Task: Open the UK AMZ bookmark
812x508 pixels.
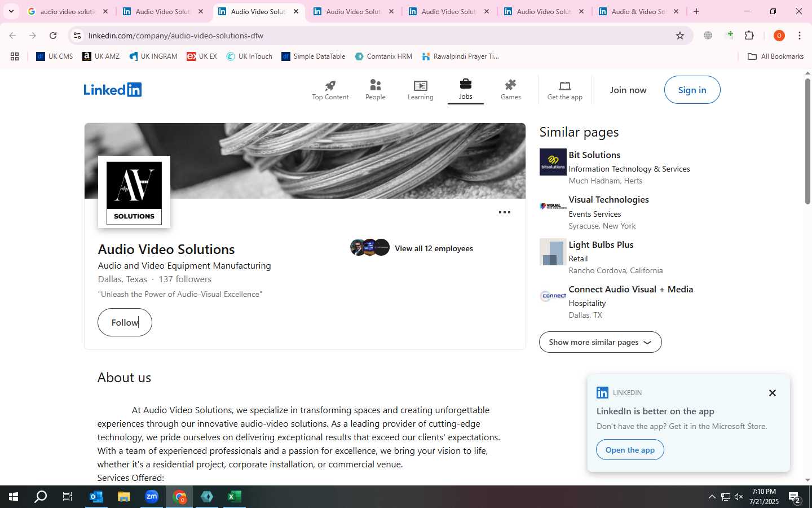Action: 101,56
